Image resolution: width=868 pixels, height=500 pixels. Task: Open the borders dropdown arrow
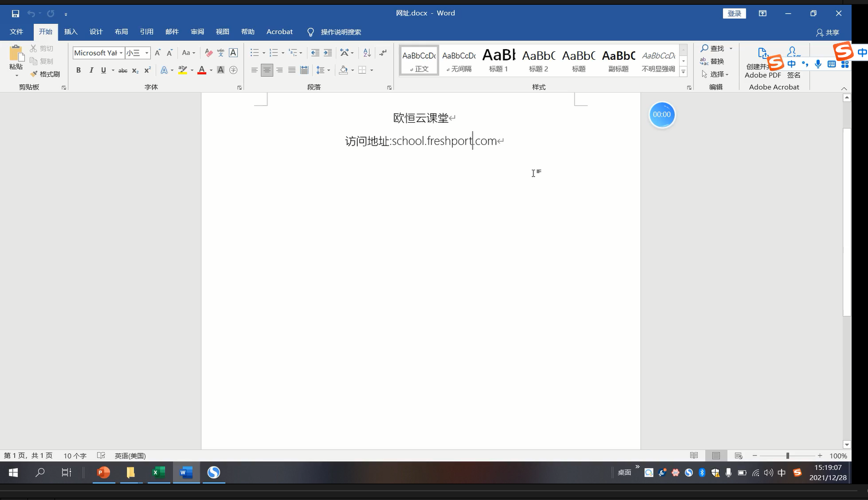[x=372, y=70]
